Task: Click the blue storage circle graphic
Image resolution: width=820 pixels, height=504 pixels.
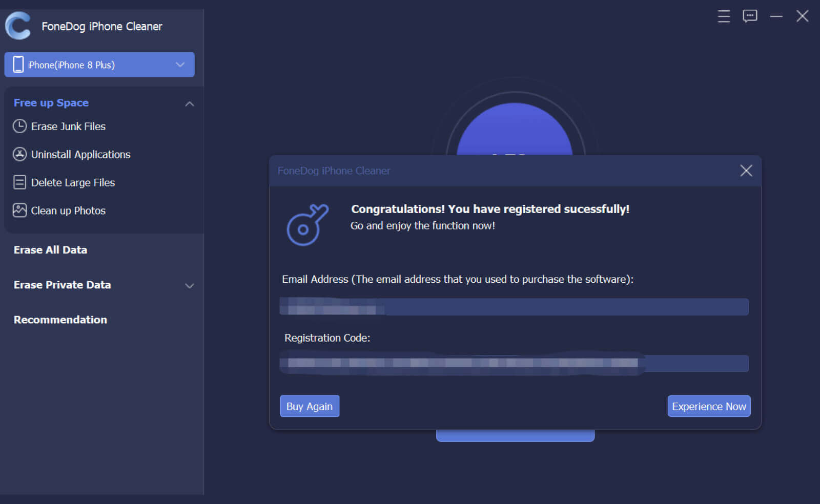Action: 515,129
